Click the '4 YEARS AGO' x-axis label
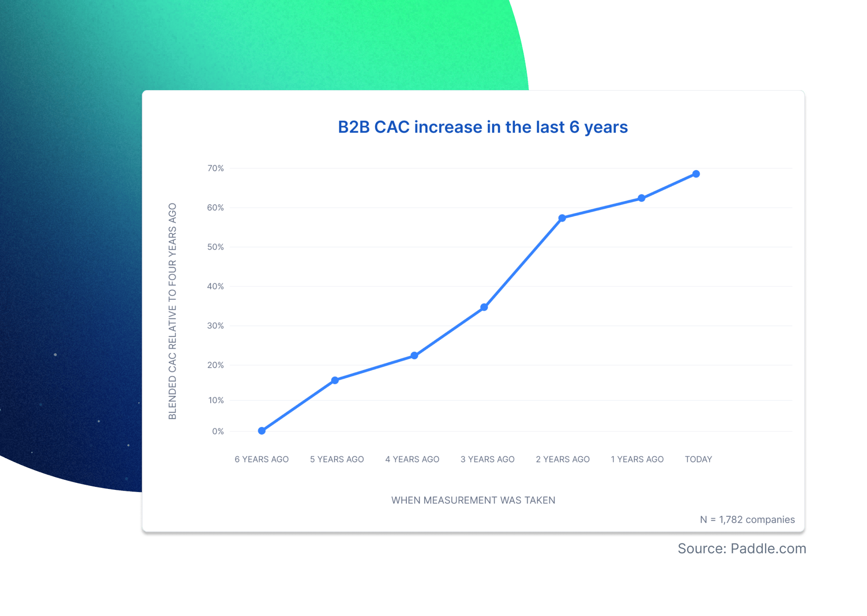 coord(412,460)
